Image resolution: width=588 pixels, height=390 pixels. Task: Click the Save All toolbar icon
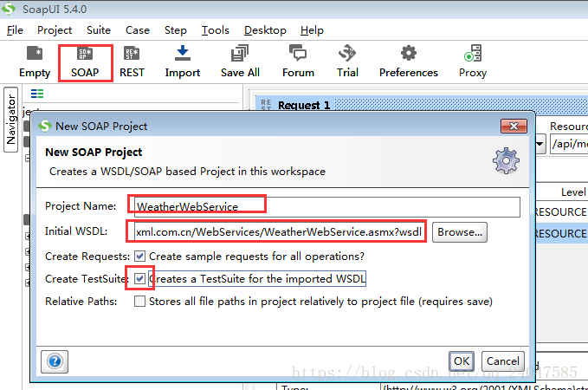coord(240,62)
